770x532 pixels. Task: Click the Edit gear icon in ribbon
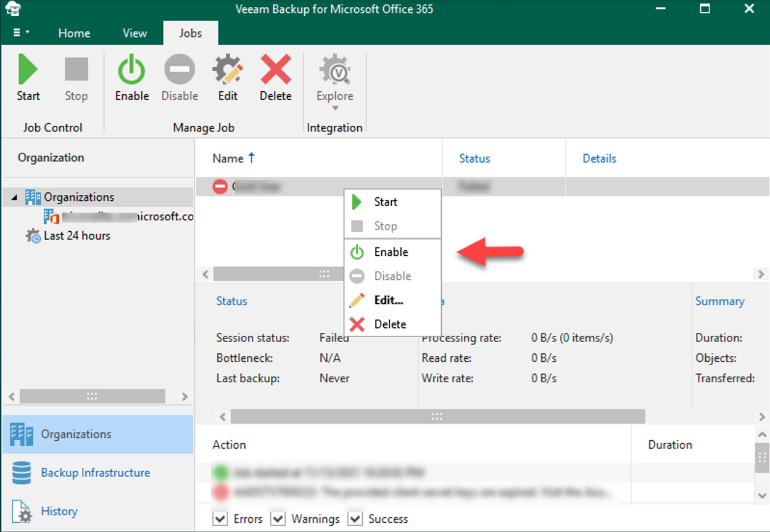click(x=228, y=70)
